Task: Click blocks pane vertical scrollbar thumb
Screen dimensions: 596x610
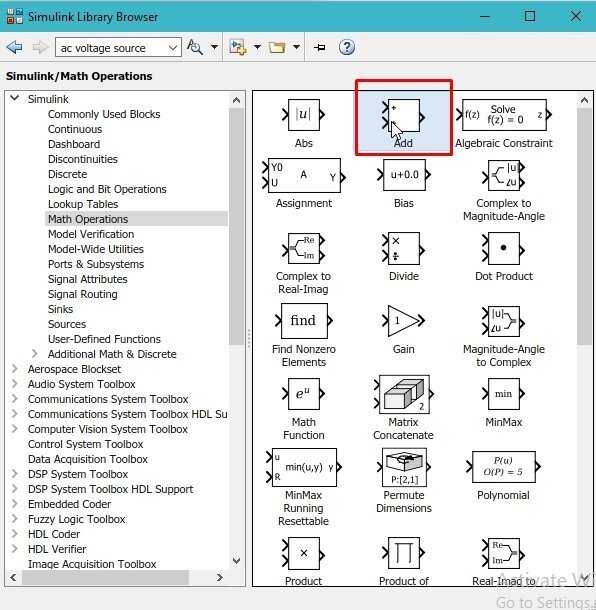Action: click(584, 226)
